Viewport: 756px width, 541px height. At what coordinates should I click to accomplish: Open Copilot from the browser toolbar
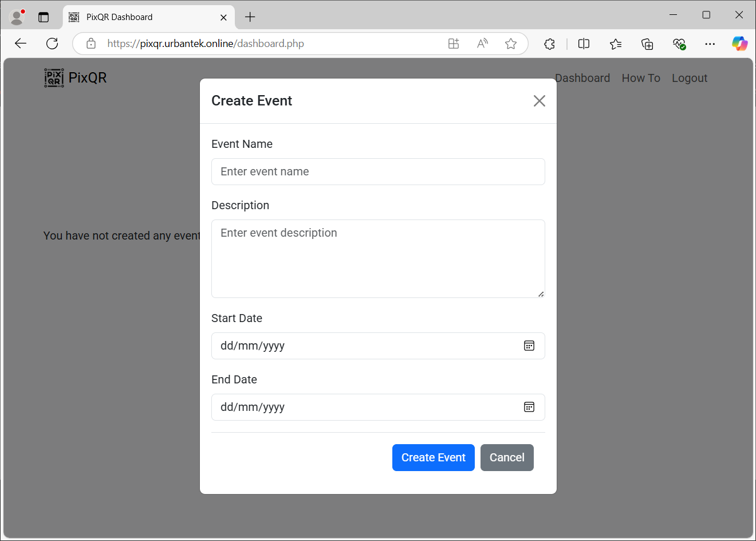tap(740, 44)
